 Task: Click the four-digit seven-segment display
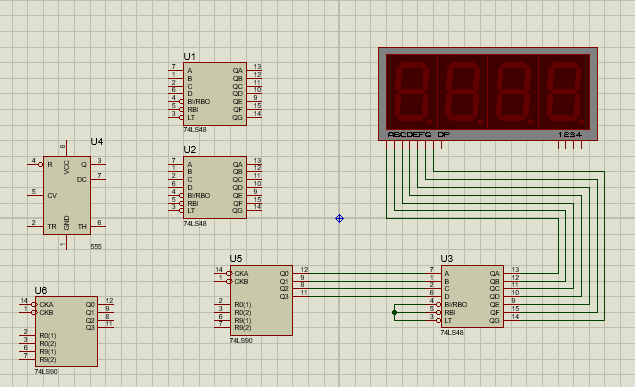[488, 94]
